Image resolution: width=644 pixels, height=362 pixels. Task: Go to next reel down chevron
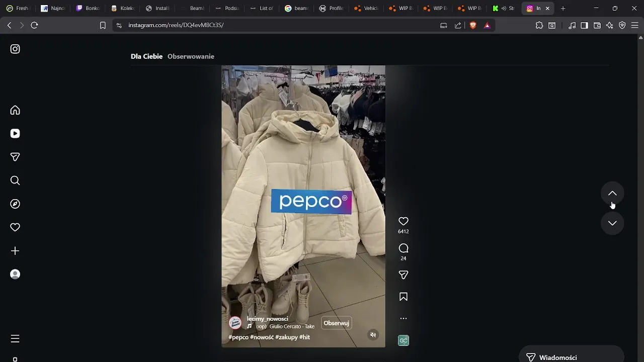612,223
